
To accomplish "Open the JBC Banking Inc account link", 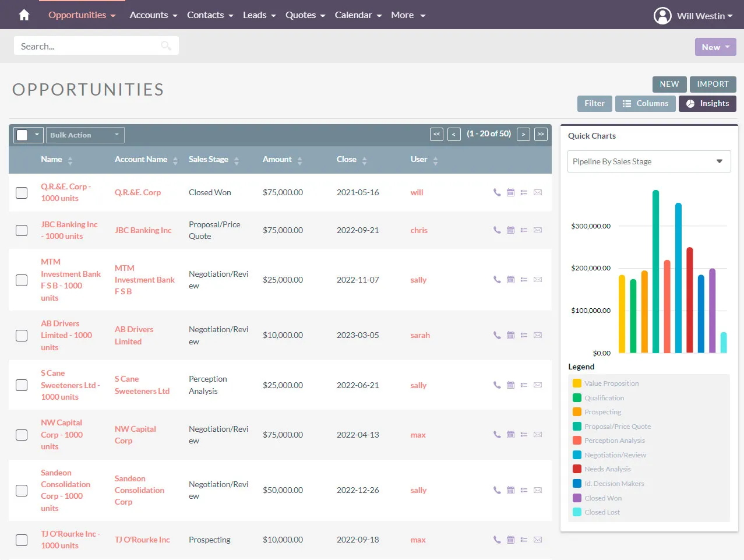I will point(143,230).
